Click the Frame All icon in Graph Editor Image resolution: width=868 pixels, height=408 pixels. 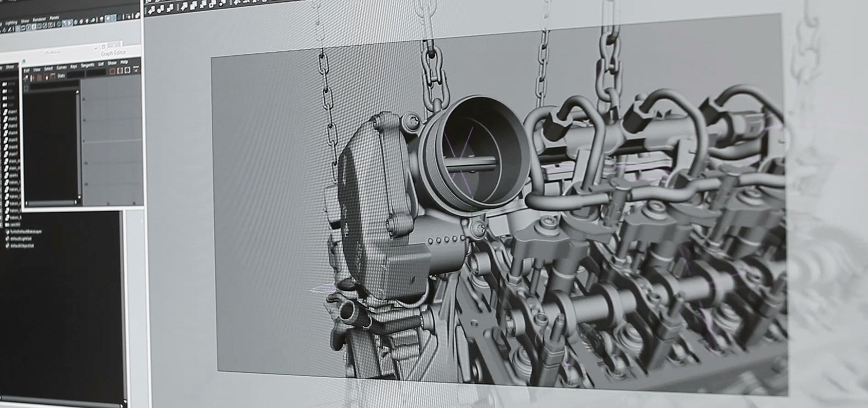112,71
